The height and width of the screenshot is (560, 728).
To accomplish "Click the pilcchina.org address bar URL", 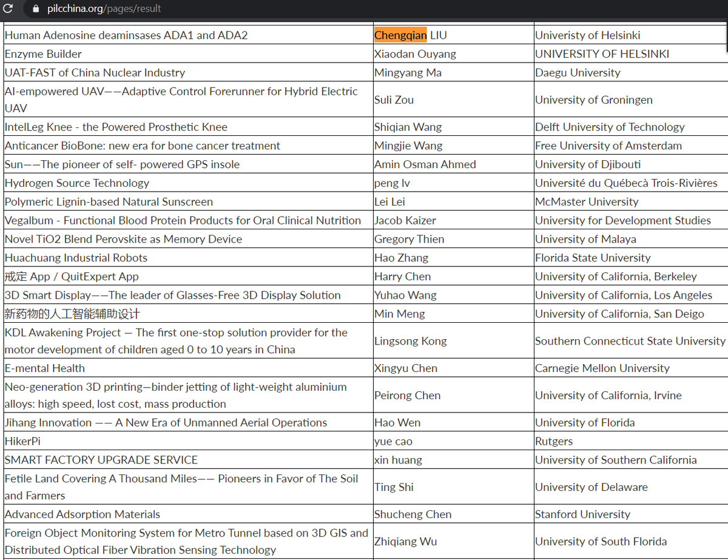I will click(104, 9).
